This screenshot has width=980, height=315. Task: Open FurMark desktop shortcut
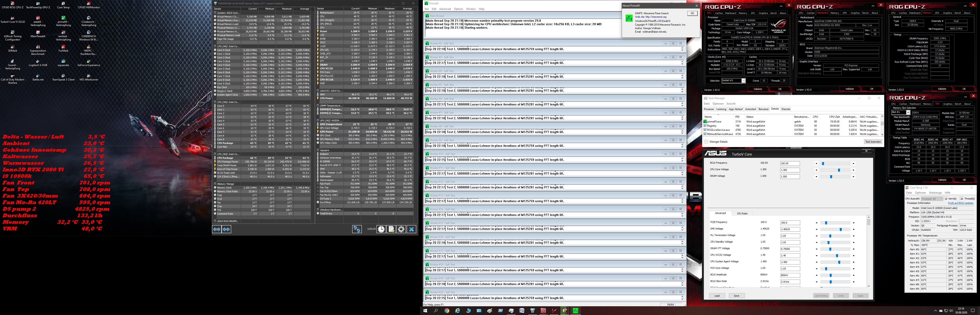click(x=63, y=47)
